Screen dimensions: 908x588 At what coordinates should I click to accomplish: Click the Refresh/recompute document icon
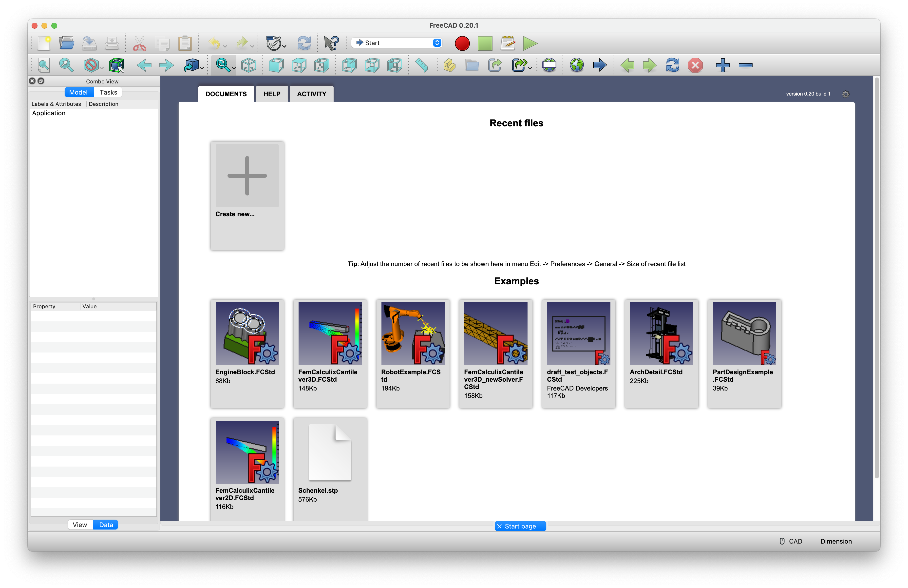[304, 43]
